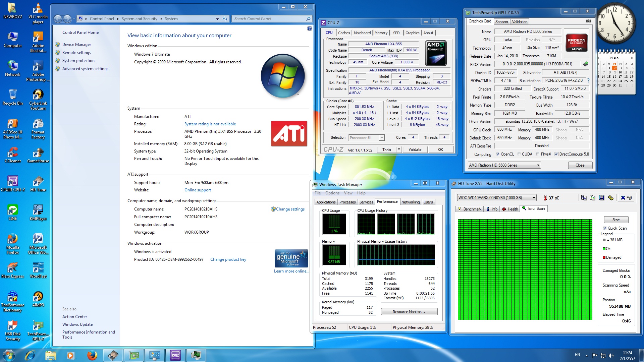Uncheck the Quick Scan checkbox

tap(605, 228)
